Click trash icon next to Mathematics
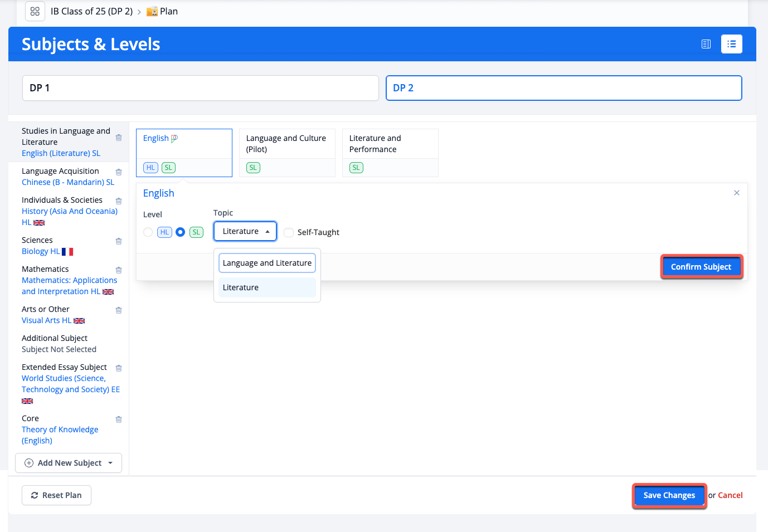The height and width of the screenshot is (532, 768). click(x=119, y=270)
